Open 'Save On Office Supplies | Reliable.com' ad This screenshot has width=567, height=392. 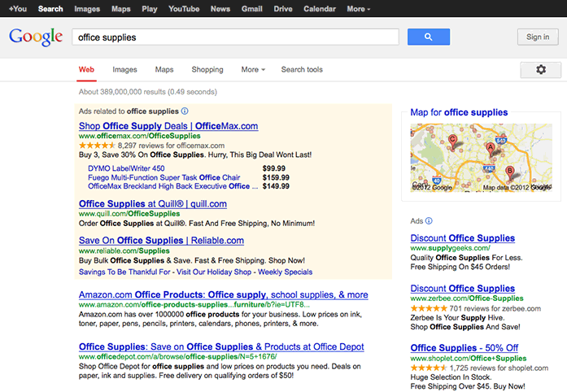pyautogui.click(x=161, y=241)
